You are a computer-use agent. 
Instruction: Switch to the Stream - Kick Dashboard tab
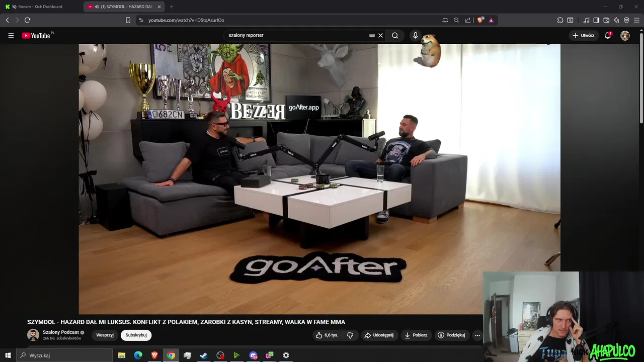pyautogui.click(x=41, y=7)
